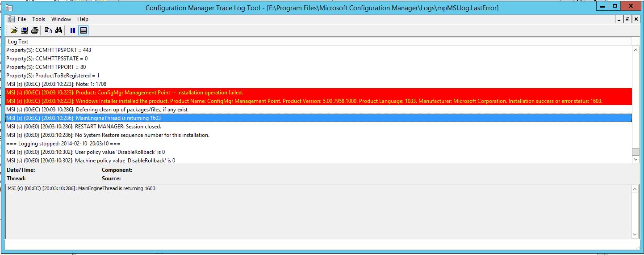Select the 'CCMHTTPSSTATE = 0' log line
644x255 pixels.
319,59
